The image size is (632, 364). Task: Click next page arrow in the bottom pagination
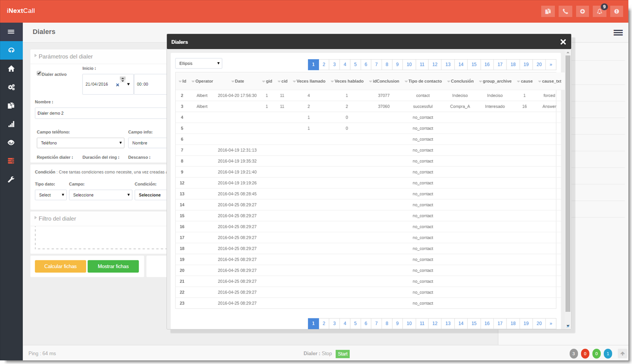coord(551,323)
